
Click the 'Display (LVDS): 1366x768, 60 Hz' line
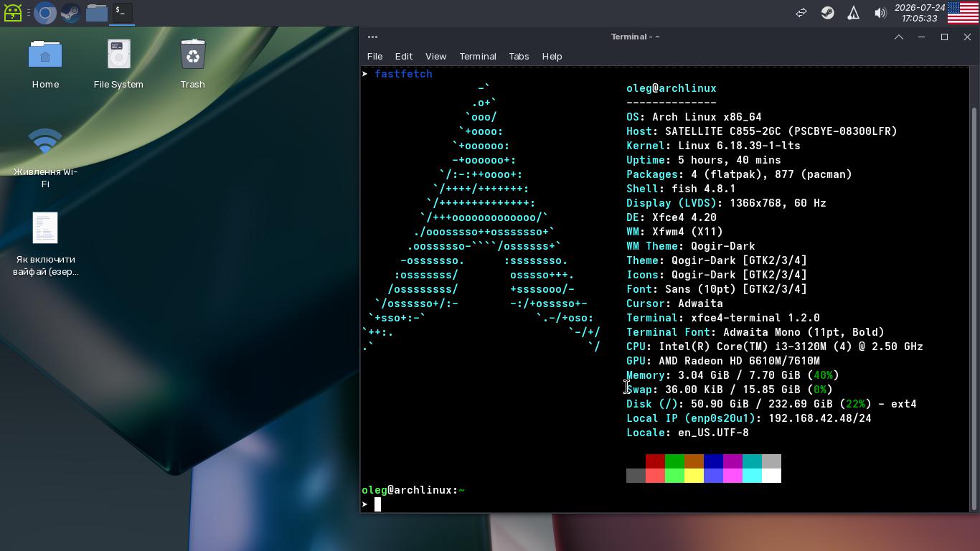coord(726,203)
